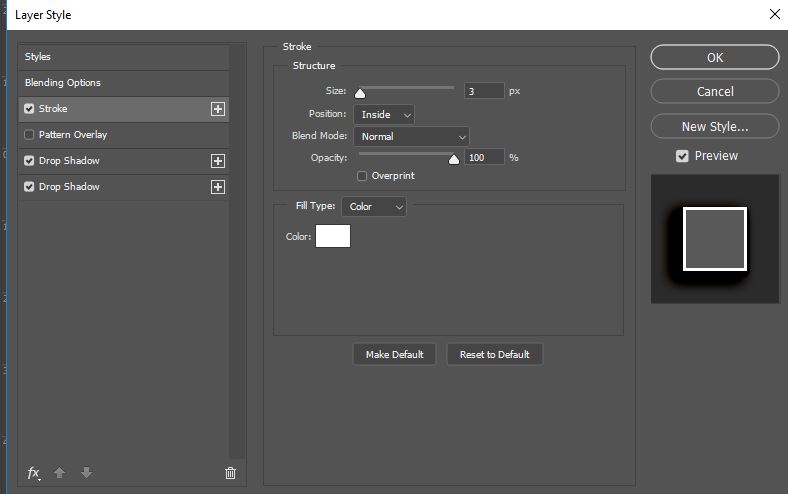Screen dimensions: 788x494
Task: Click plus icon on second Drop Shadow row
Action: click(218, 187)
